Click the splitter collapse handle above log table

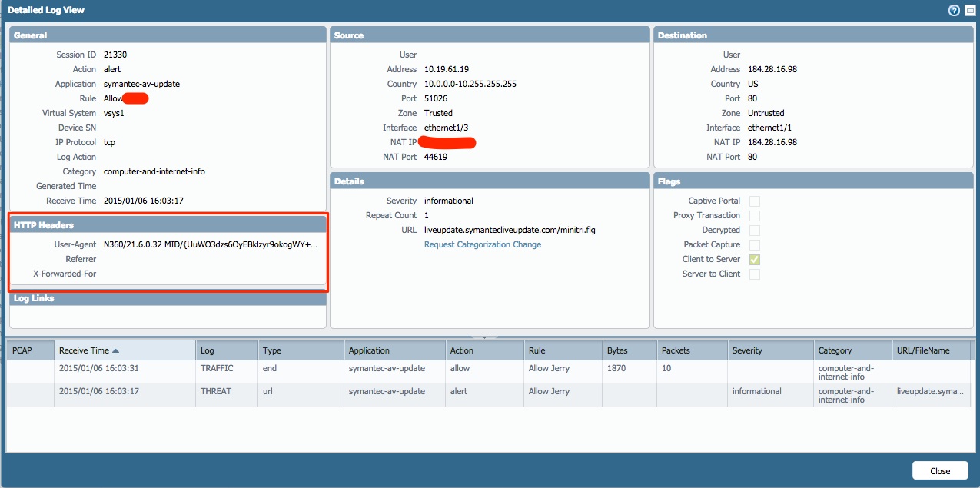pos(484,337)
